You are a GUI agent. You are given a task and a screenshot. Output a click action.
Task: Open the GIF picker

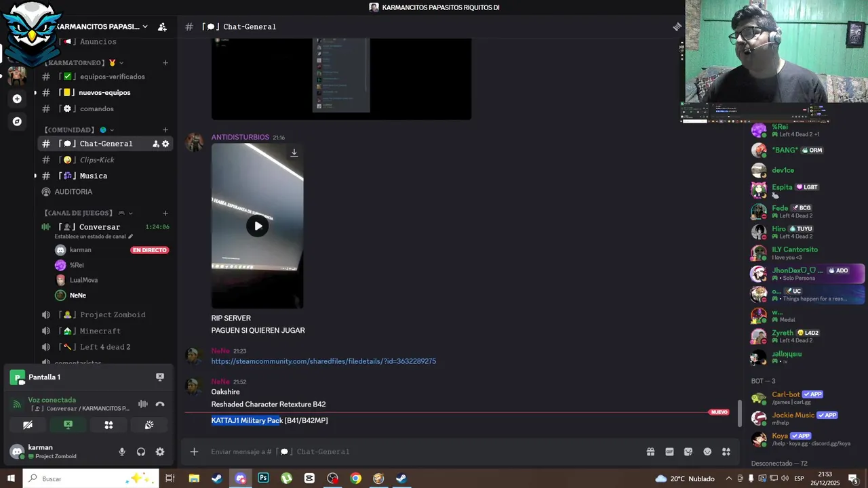point(669,451)
